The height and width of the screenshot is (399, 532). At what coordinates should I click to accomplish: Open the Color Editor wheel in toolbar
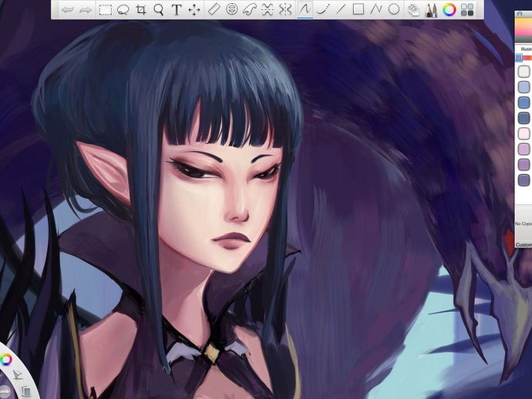coord(450,10)
